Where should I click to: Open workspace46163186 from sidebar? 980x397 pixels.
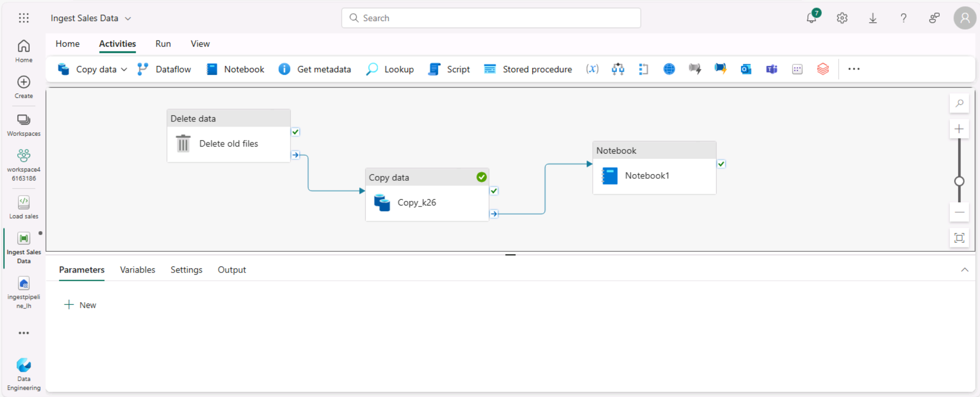pyautogui.click(x=24, y=164)
